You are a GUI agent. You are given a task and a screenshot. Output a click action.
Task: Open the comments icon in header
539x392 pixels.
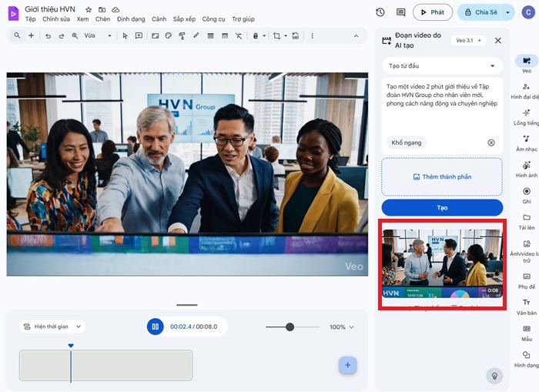click(400, 12)
